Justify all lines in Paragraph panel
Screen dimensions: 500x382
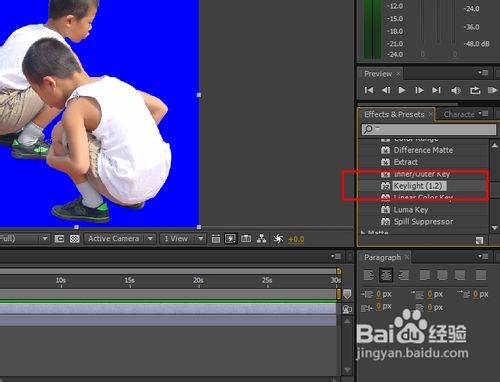(481, 275)
